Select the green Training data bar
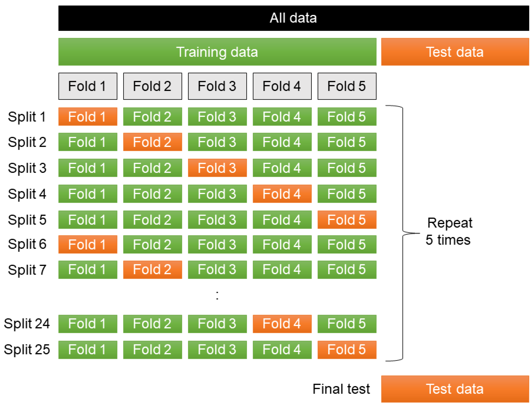The image size is (532, 406). (217, 52)
